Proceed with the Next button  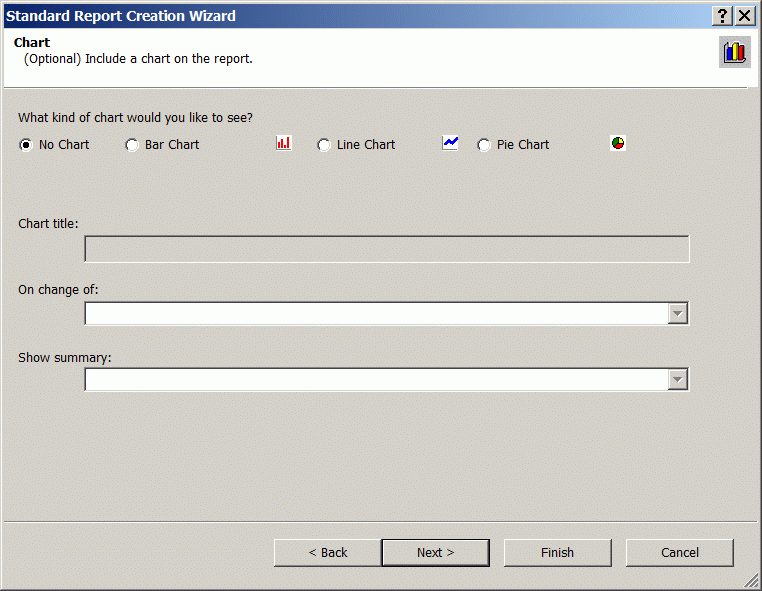pos(435,553)
